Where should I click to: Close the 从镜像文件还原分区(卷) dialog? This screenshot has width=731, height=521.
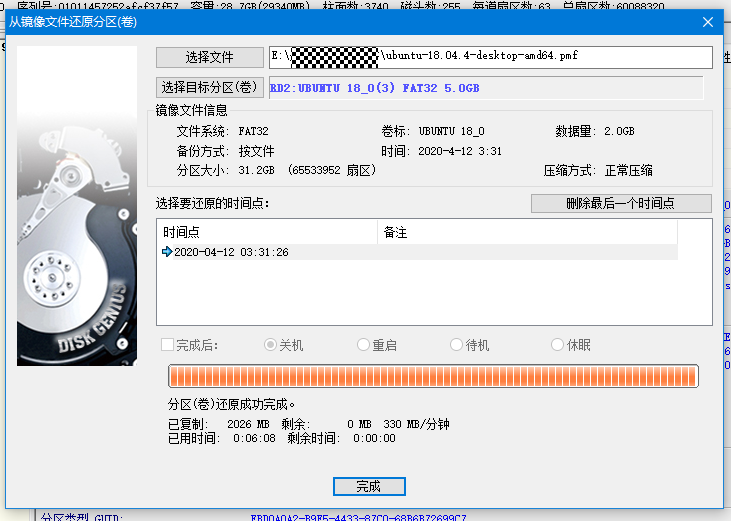[x=708, y=22]
